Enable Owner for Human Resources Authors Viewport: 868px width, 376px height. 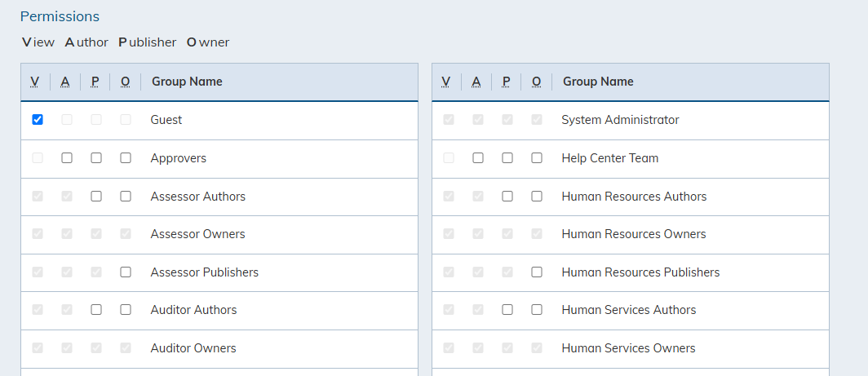pyautogui.click(x=537, y=196)
